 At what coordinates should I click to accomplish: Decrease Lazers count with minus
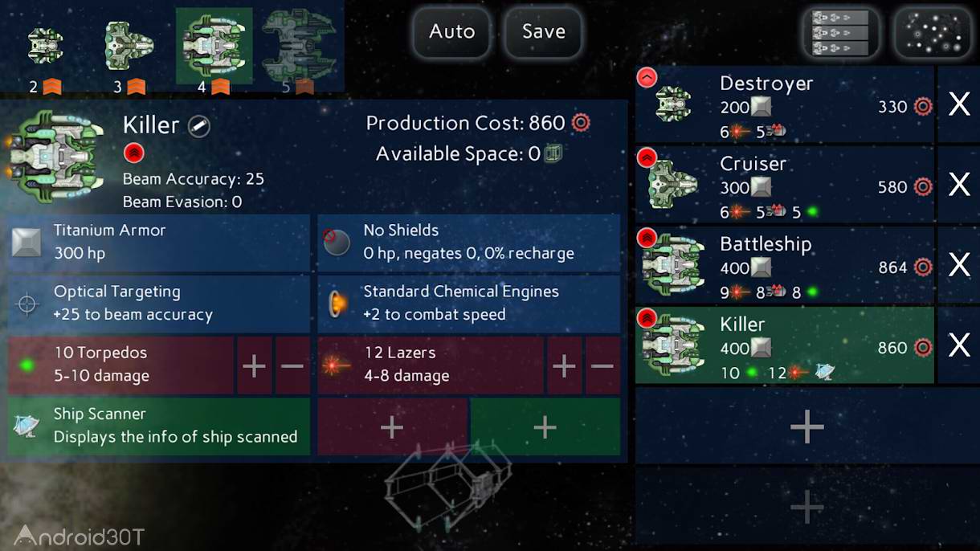pyautogui.click(x=602, y=365)
